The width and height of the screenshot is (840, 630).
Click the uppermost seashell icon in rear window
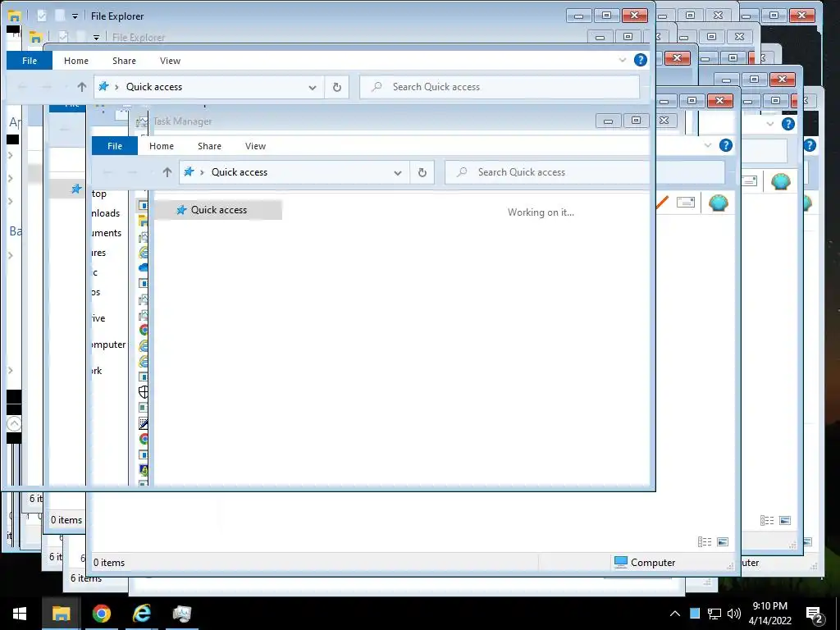(781, 181)
